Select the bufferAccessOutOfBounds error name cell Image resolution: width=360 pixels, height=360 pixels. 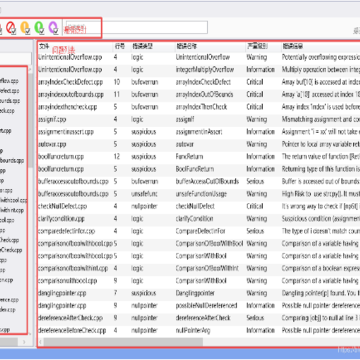click(207, 182)
